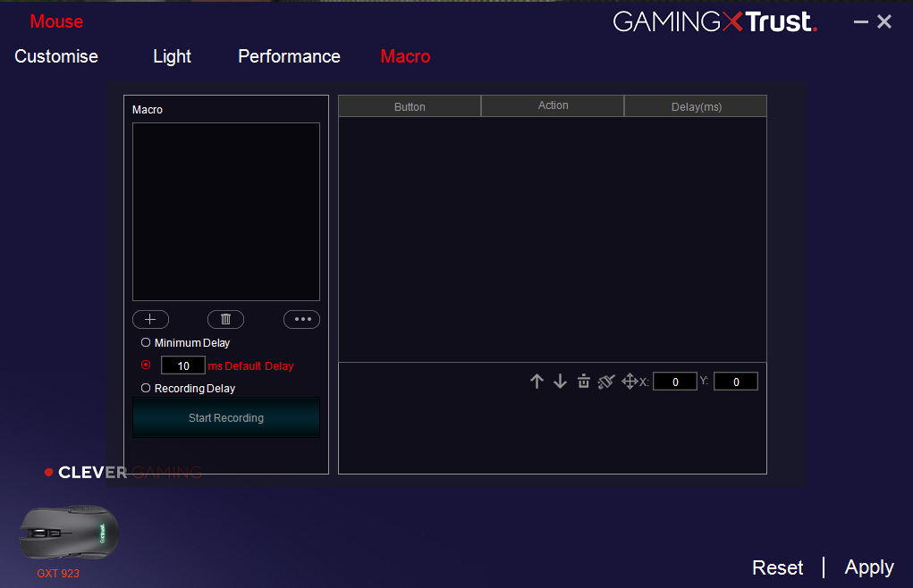913x588 pixels.
Task: Click the cursor move cross-arrows icon
Action: click(x=630, y=382)
